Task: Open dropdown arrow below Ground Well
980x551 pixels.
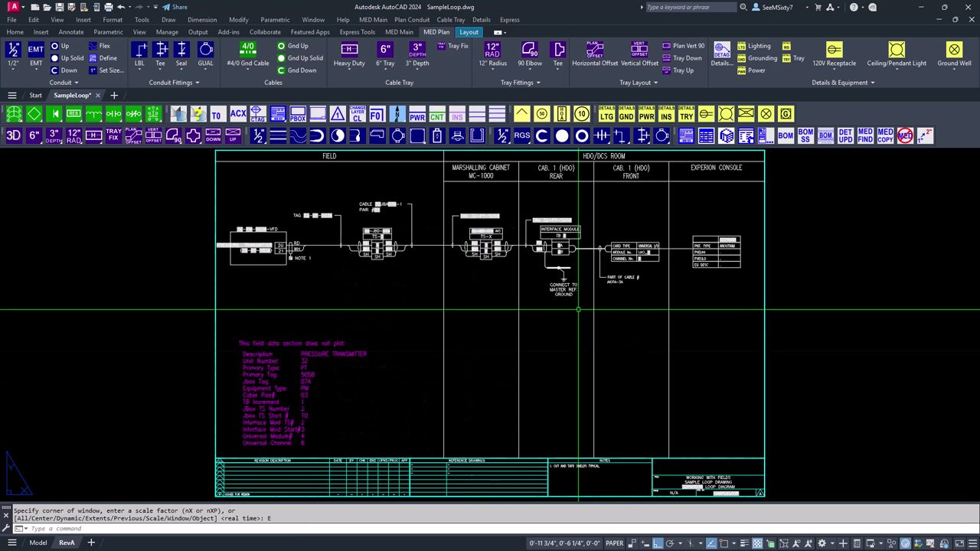Action: tap(954, 70)
